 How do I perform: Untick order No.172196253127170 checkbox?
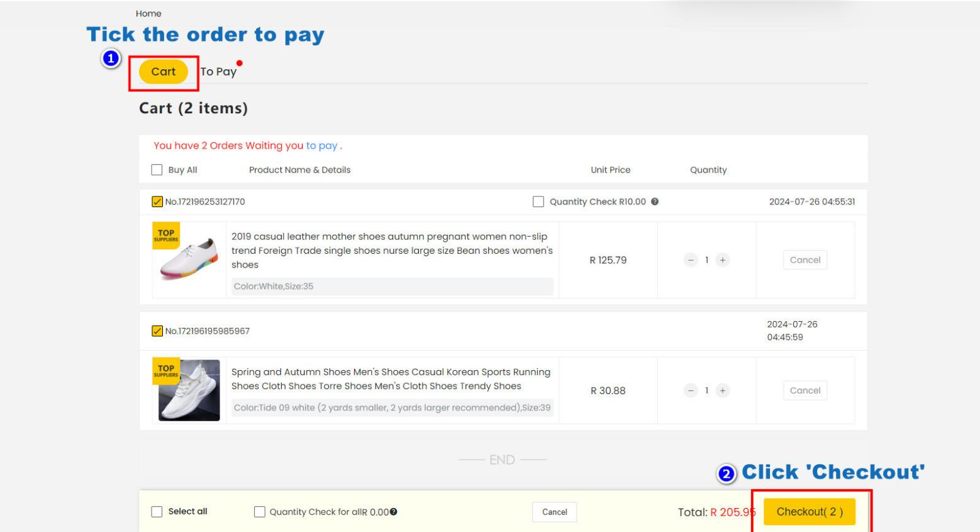(x=157, y=202)
